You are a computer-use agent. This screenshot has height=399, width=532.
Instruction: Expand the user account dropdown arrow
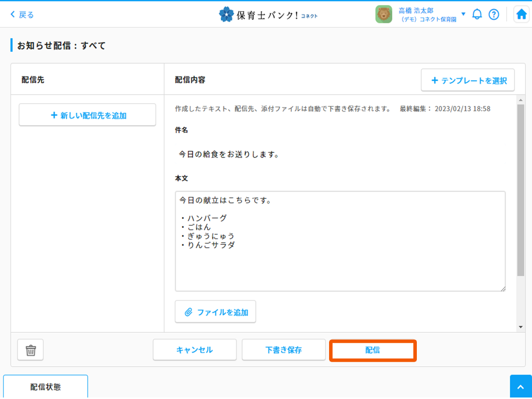point(463,14)
